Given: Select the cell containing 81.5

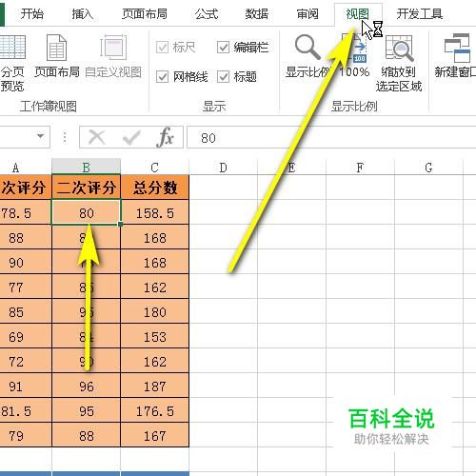Looking at the screenshot, I should coord(26,410).
